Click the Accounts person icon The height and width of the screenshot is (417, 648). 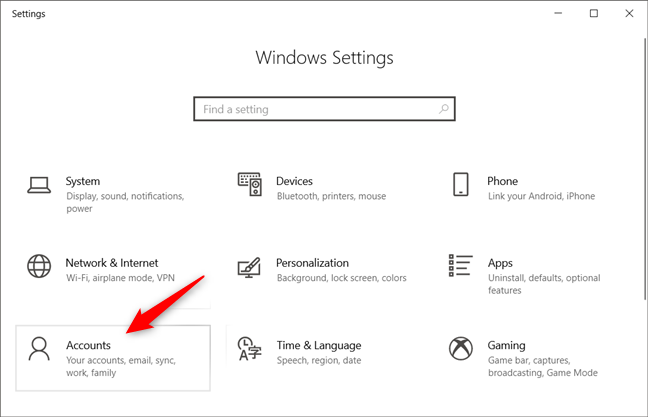pyautogui.click(x=39, y=349)
